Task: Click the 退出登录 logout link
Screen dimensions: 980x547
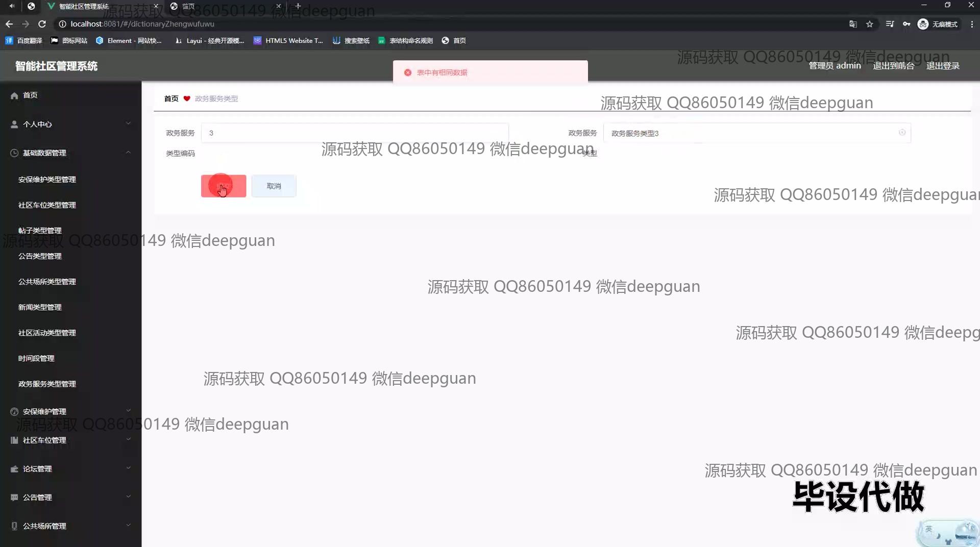Action: pos(943,66)
